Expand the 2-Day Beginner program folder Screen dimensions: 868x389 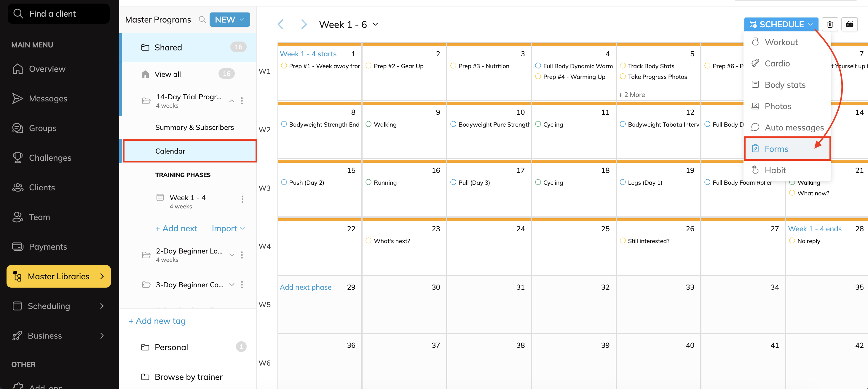tap(232, 255)
